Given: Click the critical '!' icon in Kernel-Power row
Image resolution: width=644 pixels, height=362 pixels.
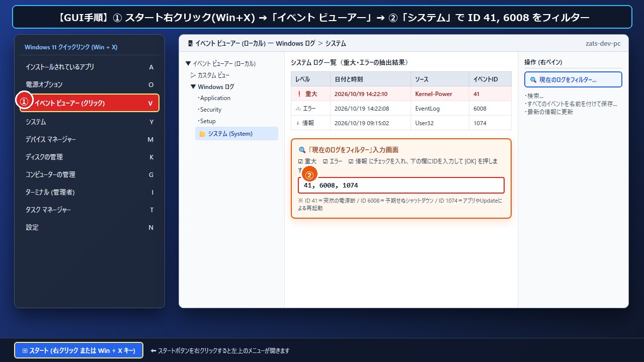Looking at the screenshot, I should (299, 94).
